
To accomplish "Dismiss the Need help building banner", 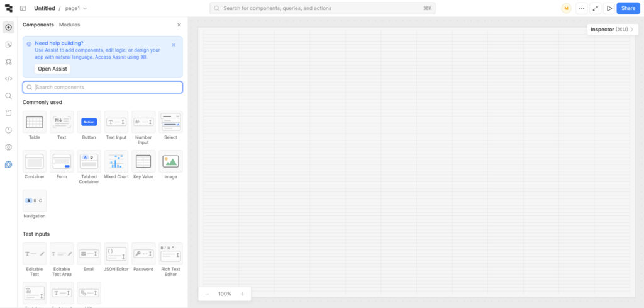I will [174, 45].
